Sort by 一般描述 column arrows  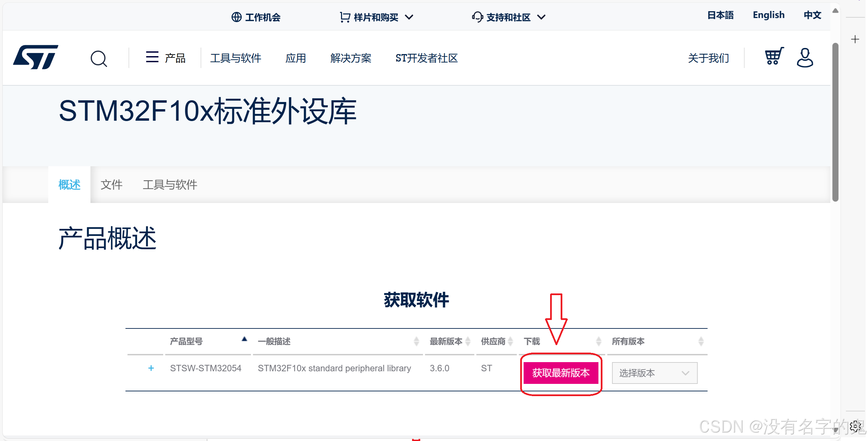pos(416,341)
